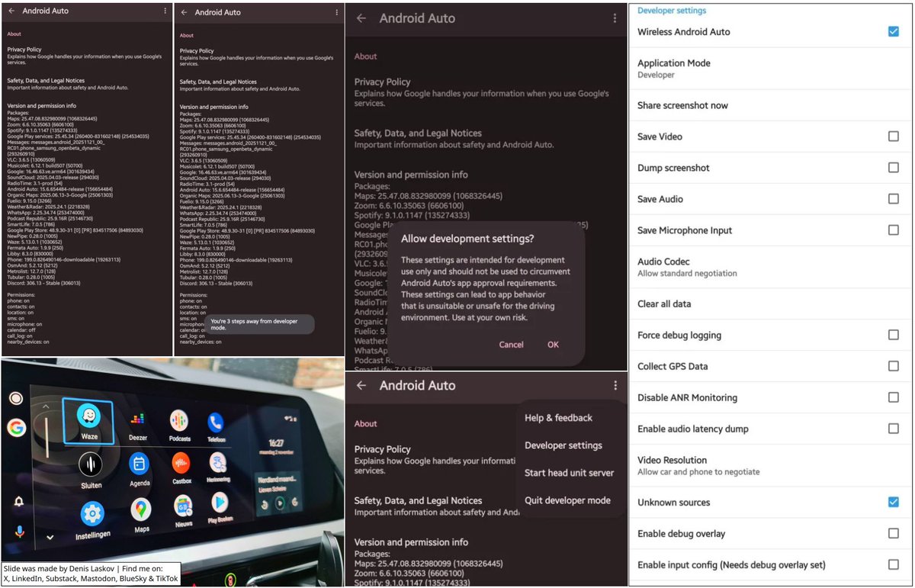The height and width of the screenshot is (588, 915).
Task: Select Start head unit server
Action: pyautogui.click(x=569, y=473)
